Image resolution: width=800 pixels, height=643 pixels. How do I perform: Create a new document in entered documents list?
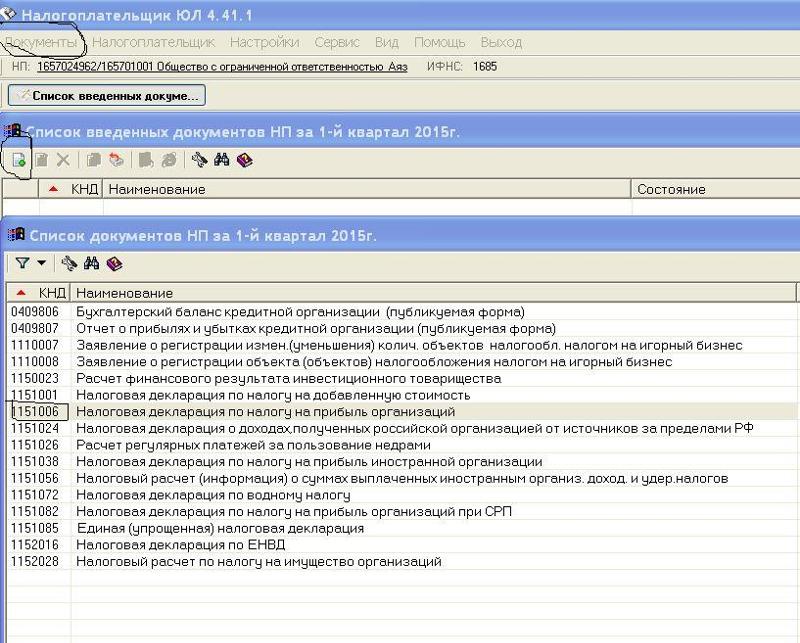(19, 160)
